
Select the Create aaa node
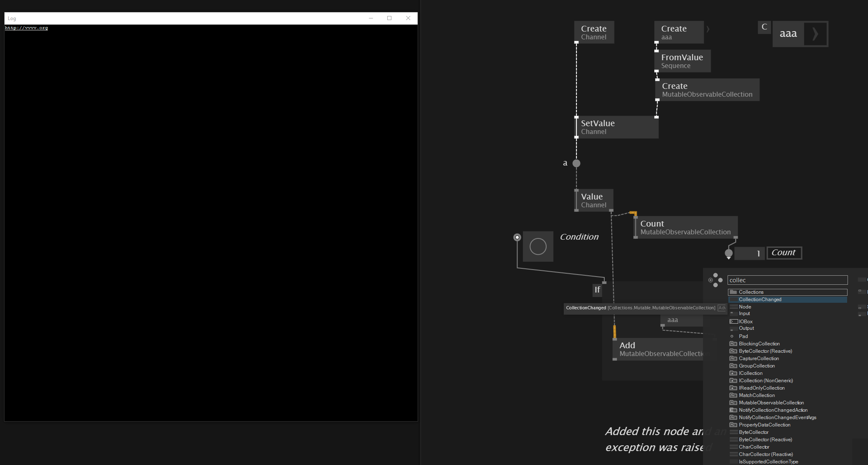[x=679, y=32]
